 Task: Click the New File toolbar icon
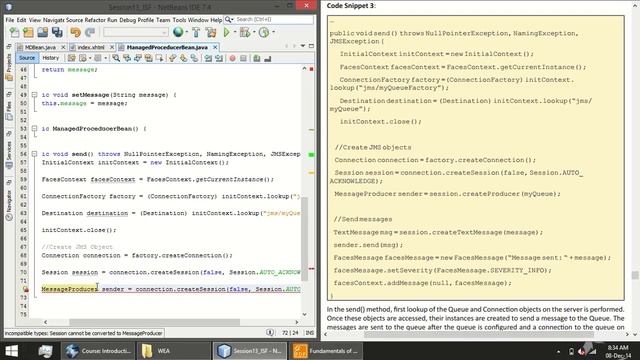click(14, 32)
